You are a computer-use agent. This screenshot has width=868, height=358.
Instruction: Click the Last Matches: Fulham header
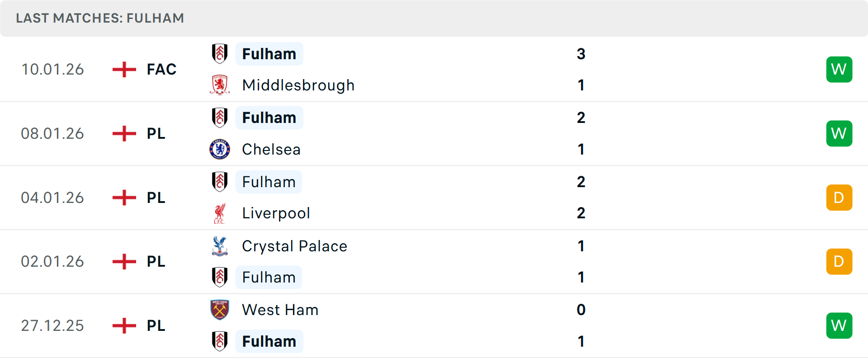(100, 18)
